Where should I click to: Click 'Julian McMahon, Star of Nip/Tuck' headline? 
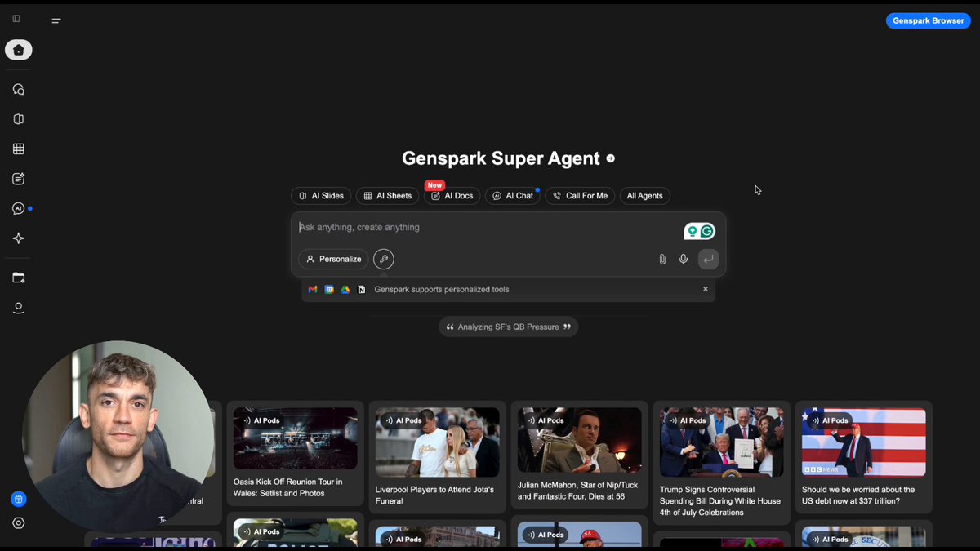pyautogui.click(x=577, y=490)
